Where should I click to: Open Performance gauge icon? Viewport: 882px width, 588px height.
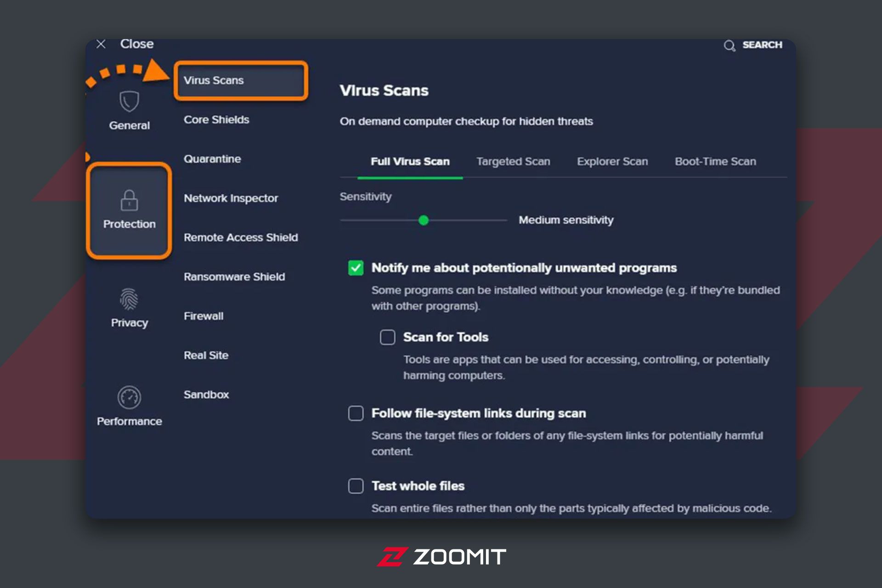coord(129,397)
